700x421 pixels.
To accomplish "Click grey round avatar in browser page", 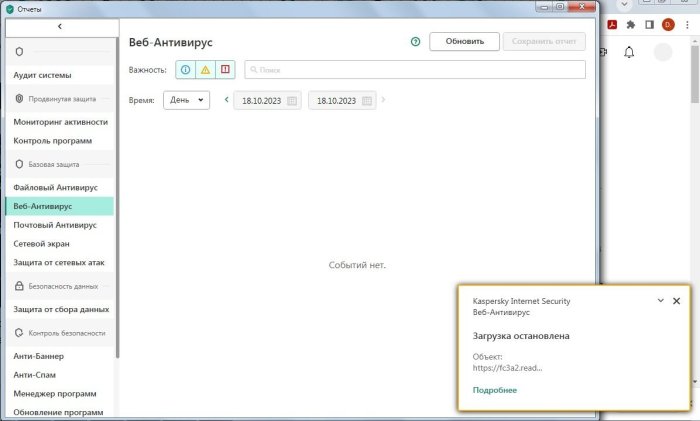I will [x=663, y=52].
